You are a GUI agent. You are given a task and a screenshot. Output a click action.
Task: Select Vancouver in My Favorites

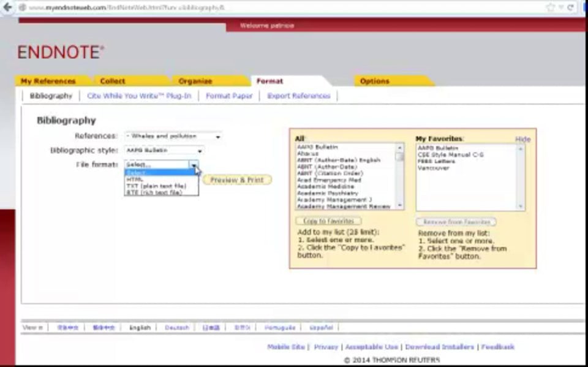433,168
